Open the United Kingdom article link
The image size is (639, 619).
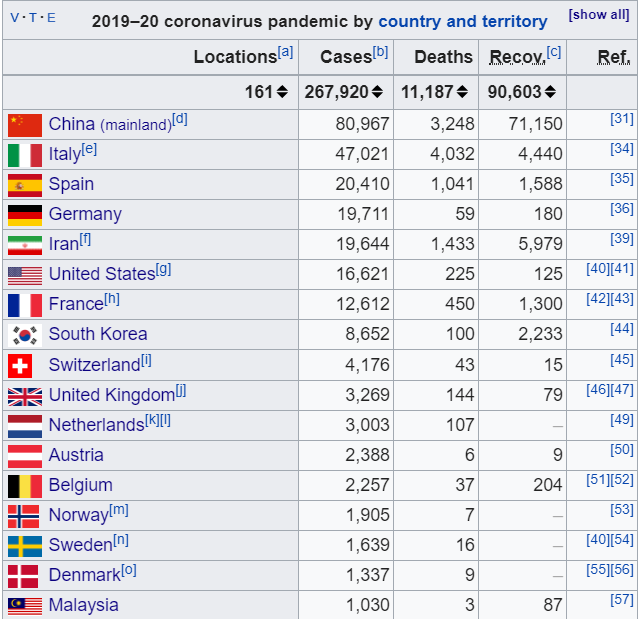112,395
